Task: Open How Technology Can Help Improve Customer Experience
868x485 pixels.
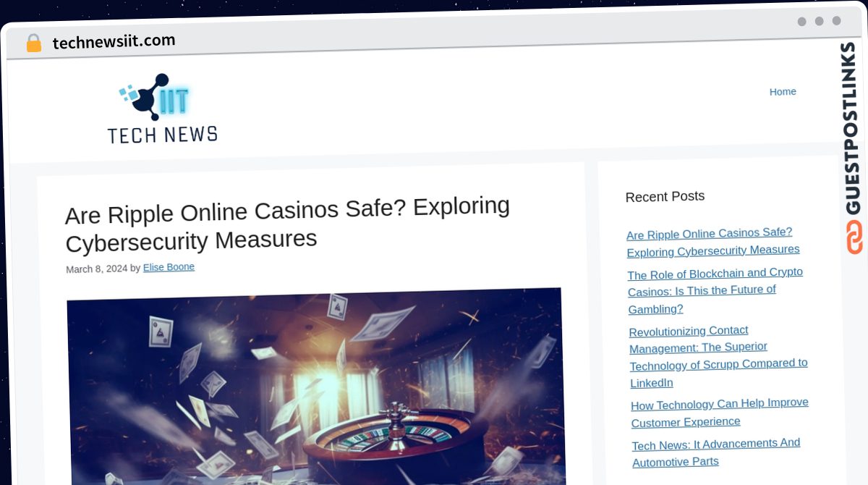Action: point(720,413)
